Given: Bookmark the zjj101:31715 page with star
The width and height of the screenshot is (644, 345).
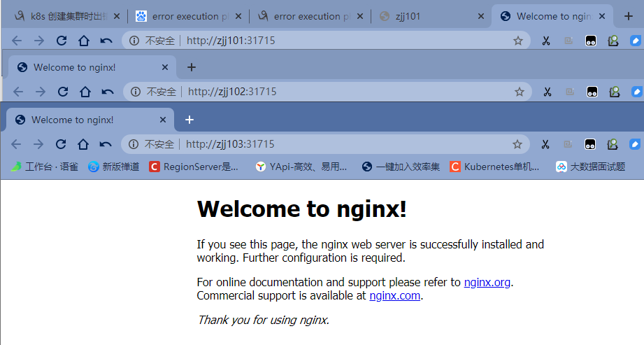Looking at the screenshot, I should [518, 41].
